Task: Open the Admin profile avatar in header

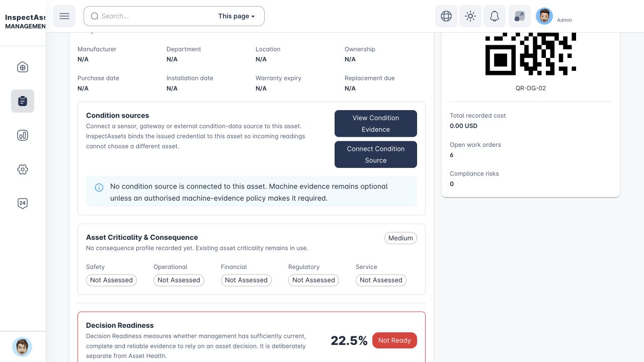Action: [544, 16]
